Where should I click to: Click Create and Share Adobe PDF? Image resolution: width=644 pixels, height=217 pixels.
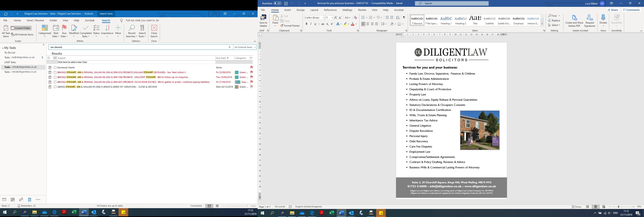click(574, 18)
